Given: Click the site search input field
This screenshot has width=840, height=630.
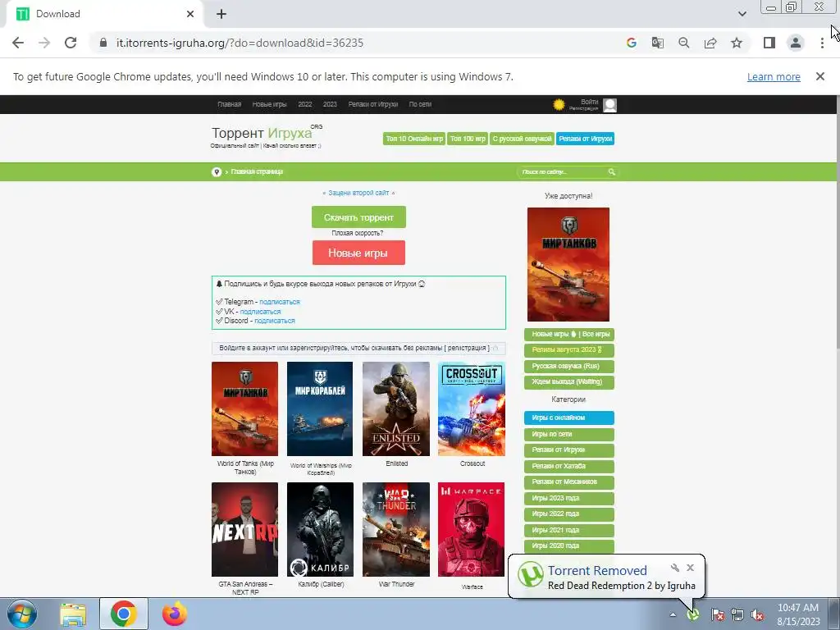Looking at the screenshot, I should coord(563,172).
